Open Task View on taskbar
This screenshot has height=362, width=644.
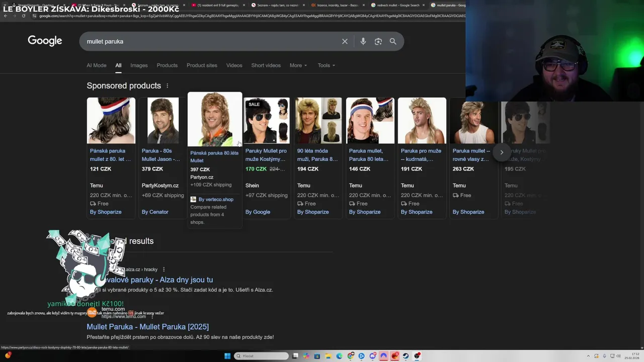(x=295, y=356)
